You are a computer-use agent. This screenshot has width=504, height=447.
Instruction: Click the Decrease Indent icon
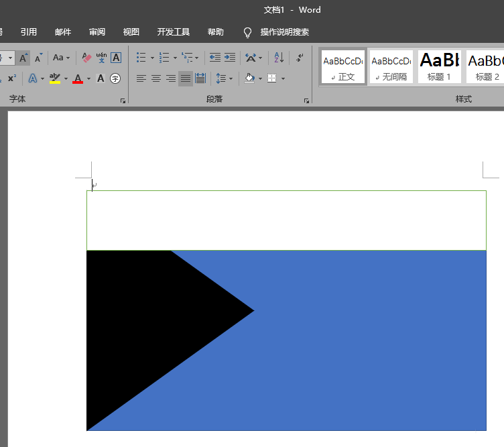[x=214, y=58]
